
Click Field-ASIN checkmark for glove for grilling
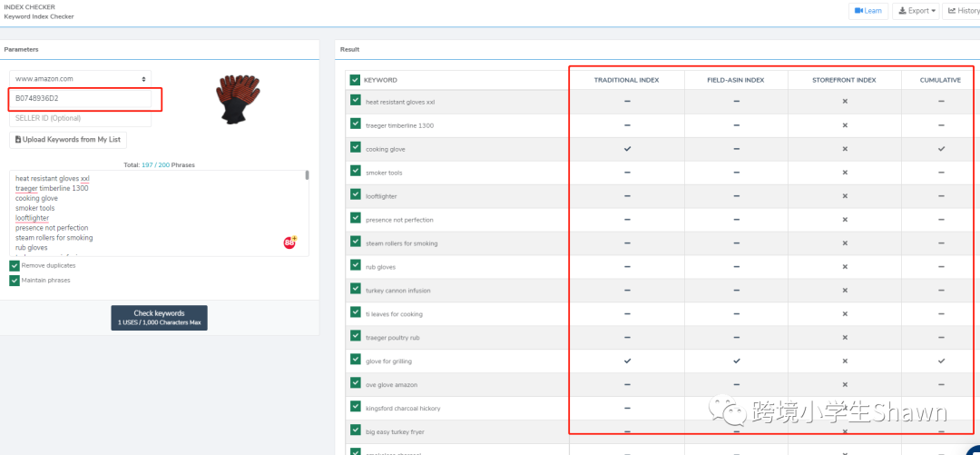tap(736, 361)
